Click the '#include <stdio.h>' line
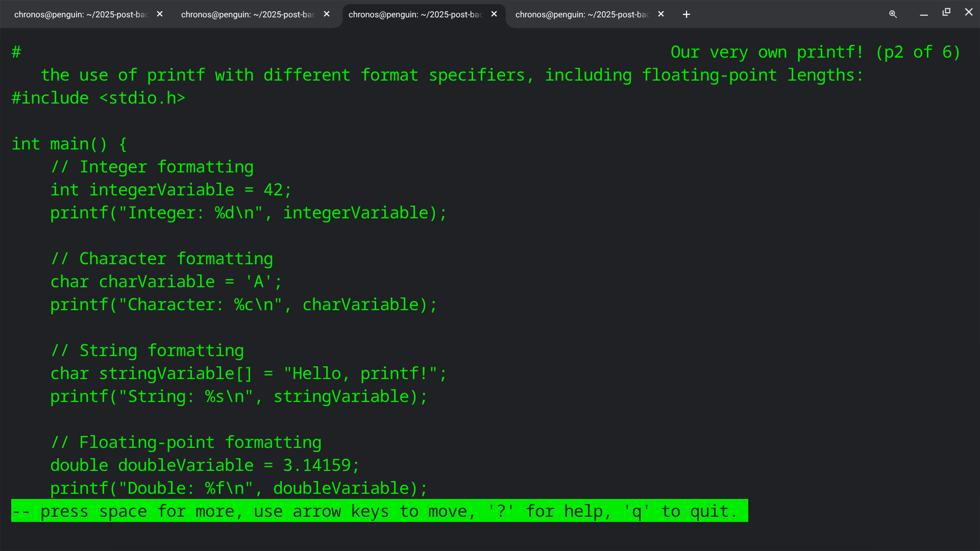The width and height of the screenshot is (980, 551). coord(99,98)
